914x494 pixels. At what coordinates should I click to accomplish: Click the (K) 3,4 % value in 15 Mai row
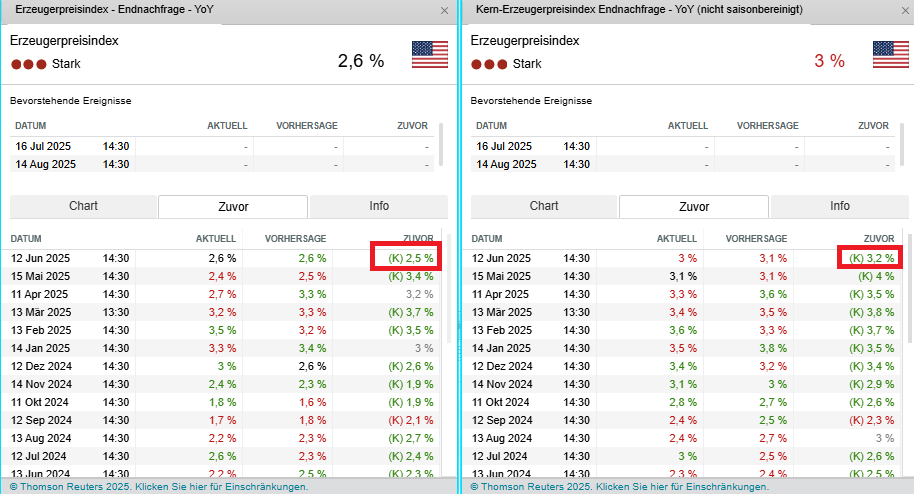(x=411, y=276)
